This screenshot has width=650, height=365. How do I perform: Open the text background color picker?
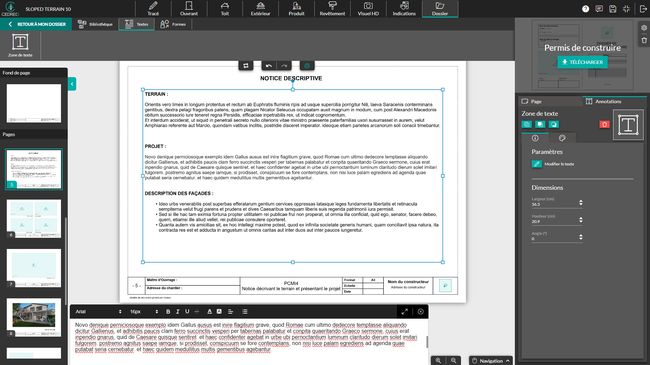(x=219, y=311)
